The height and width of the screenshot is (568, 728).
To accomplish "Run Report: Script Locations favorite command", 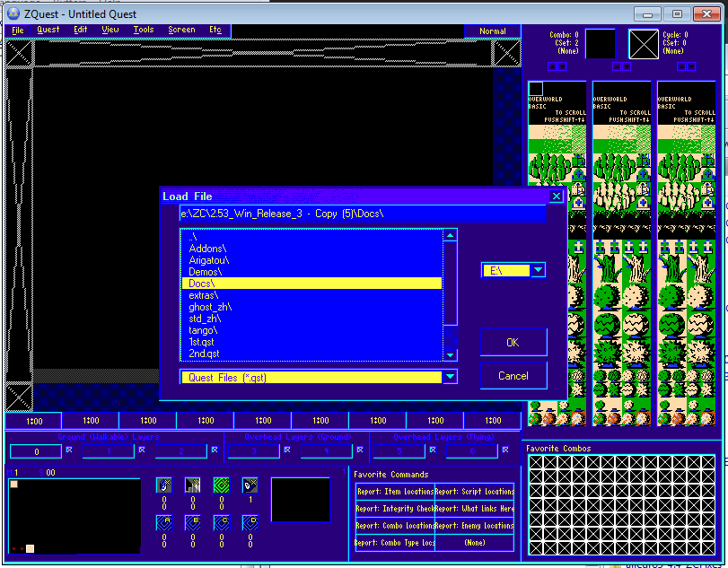I will 475,492.
